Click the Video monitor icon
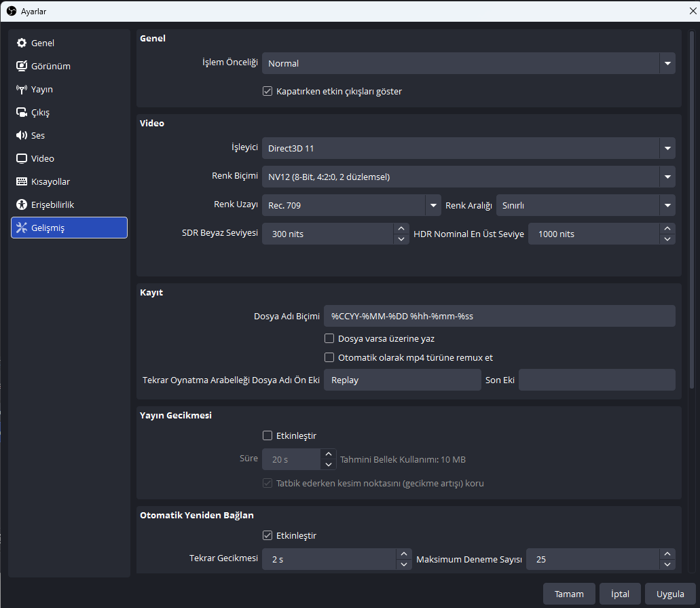The width and height of the screenshot is (700, 608). [x=22, y=158]
